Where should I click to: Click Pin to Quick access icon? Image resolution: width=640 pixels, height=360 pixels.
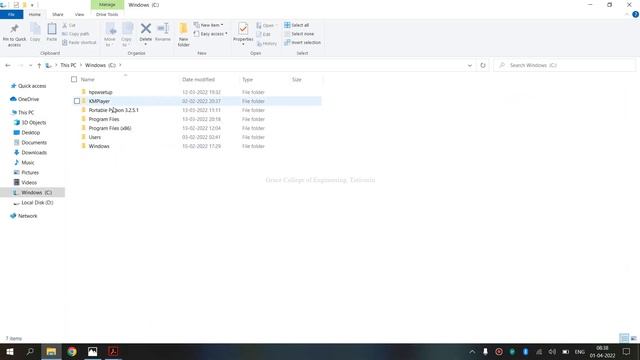tap(14, 29)
